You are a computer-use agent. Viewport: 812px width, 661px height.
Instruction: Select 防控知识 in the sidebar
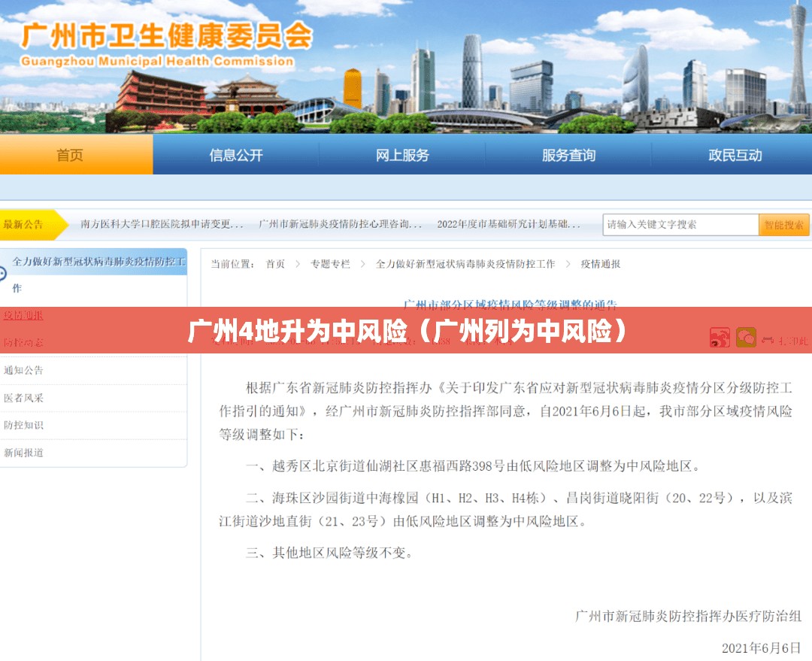[x=24, y=425]
